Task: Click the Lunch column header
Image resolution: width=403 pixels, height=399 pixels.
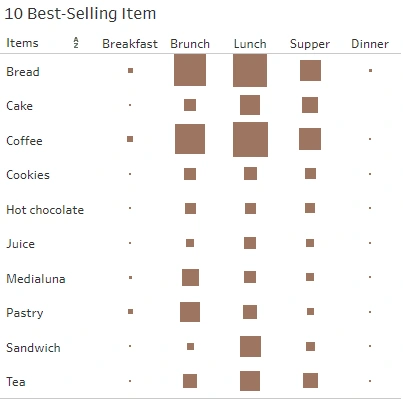Action: [x=250, y=44]
